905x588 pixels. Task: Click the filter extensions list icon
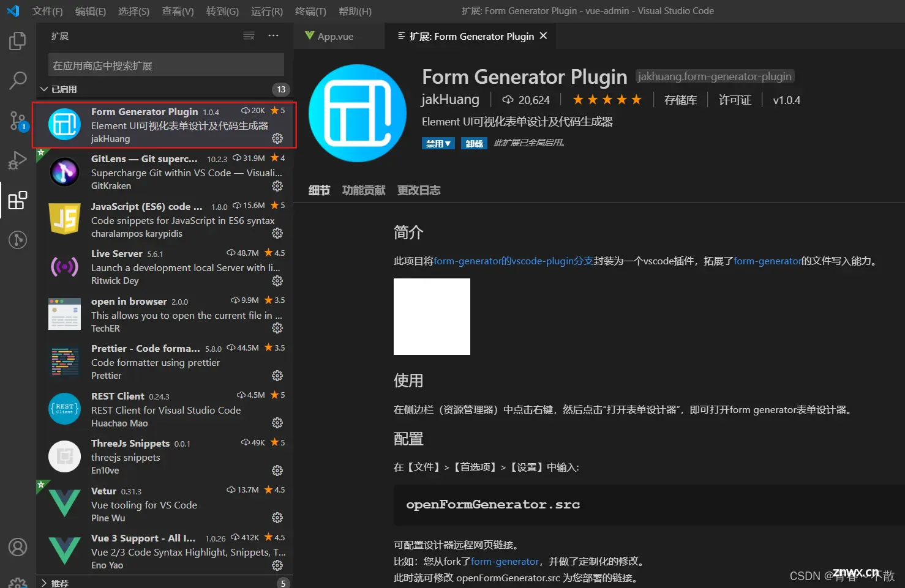(x=249, y=36)
